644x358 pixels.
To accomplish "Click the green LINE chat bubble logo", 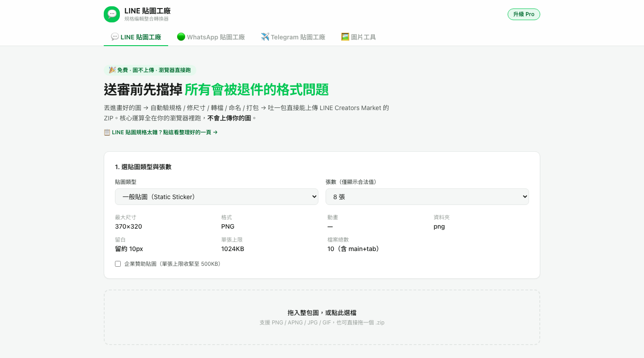I will [112, 14].
